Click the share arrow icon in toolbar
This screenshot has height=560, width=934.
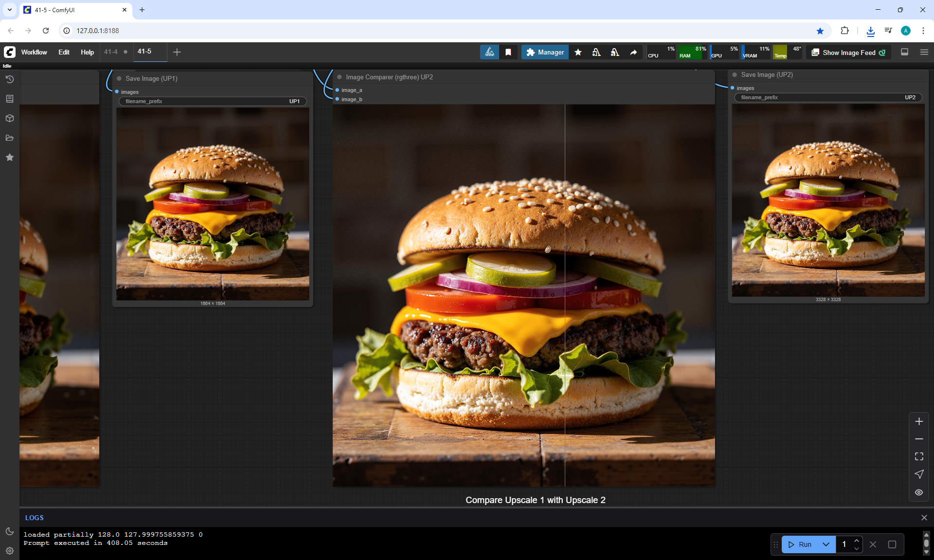(633, 52)
